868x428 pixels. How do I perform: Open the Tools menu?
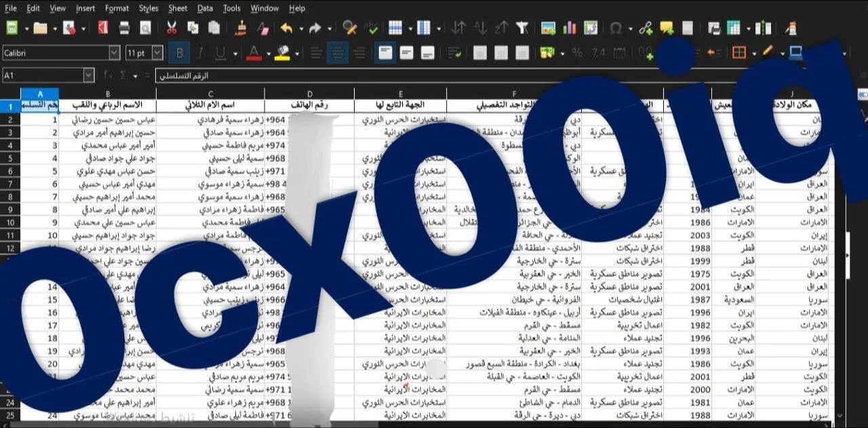click(x=232, y=8)
